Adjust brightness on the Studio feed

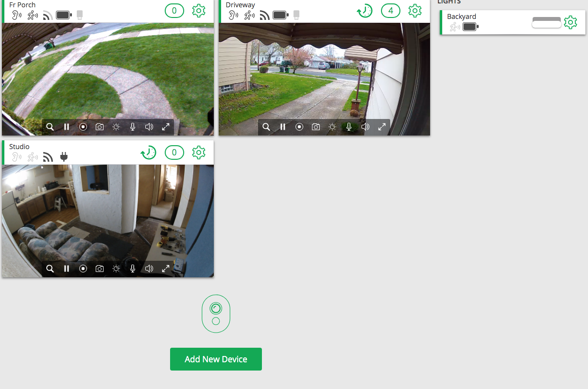(116, 268)
